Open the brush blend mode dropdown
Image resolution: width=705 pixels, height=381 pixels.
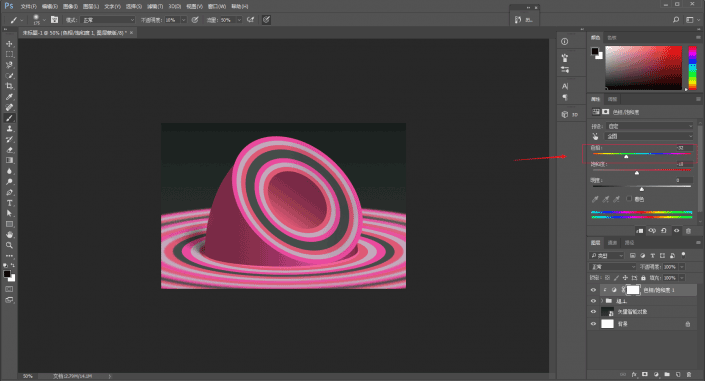[x=107, y=20]
